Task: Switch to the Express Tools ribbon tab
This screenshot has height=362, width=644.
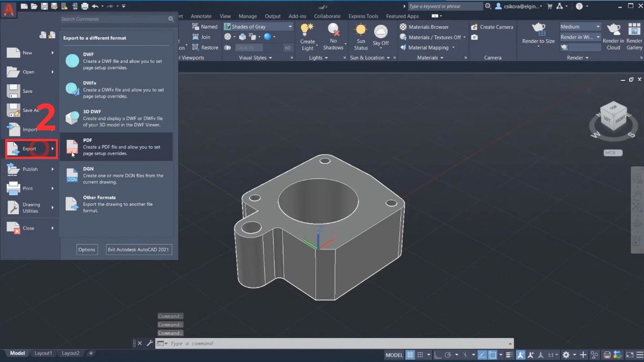Action: click(x=363, y=16)
